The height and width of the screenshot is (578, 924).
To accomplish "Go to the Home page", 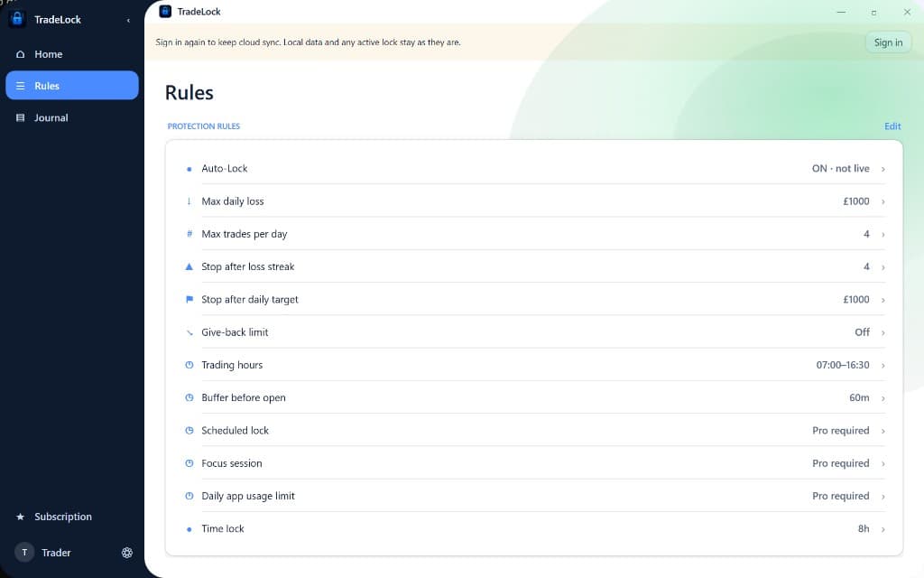I will [72, 53].
